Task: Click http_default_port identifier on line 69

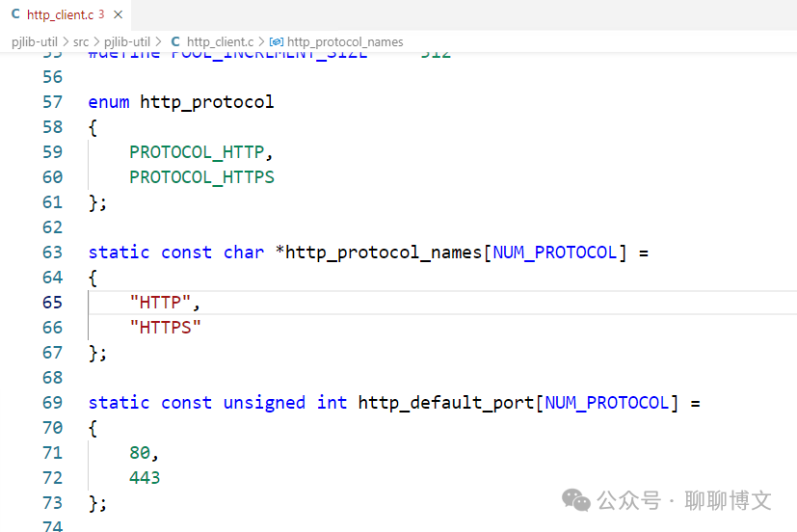Action: click(x=446, y=403)
